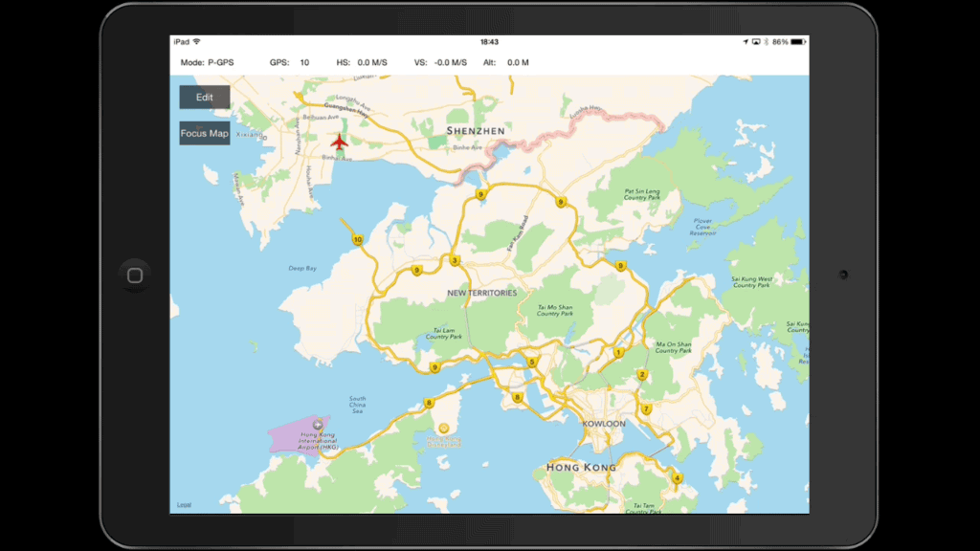Screen dimensions: 980x551
Task: Tap the battery indicator in status bar
Action: click(x=795, y=42)
